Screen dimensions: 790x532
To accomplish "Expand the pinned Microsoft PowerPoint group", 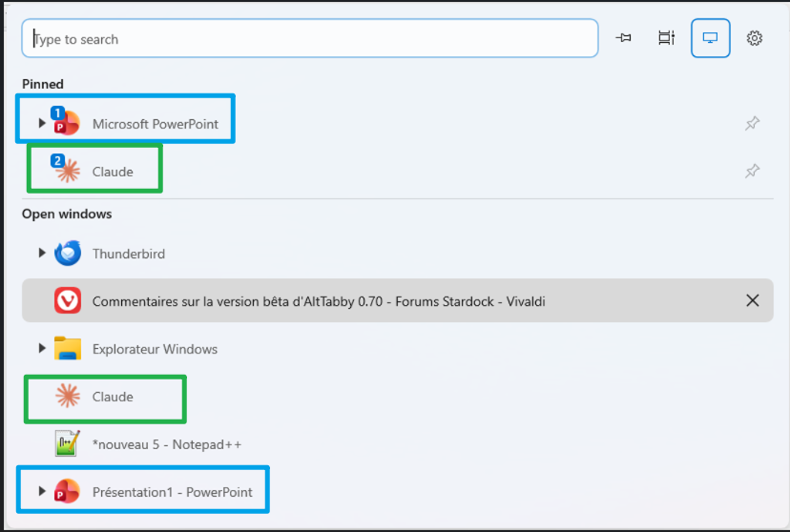I will [42, 123].
